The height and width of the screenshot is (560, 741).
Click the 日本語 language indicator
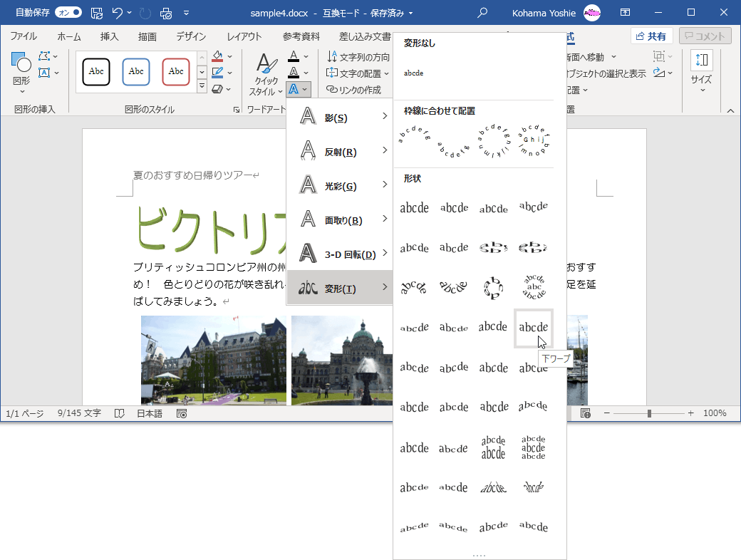tap(150, 413)
